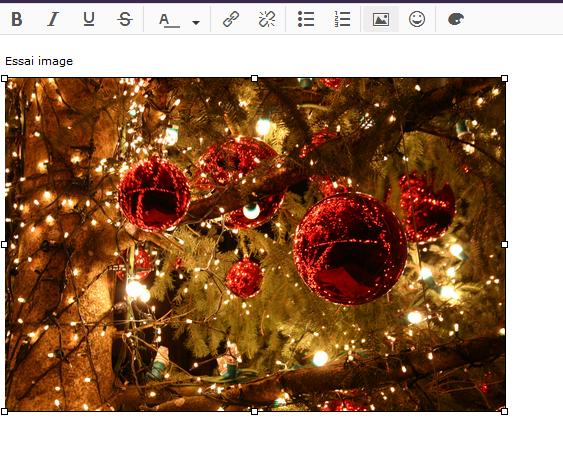Toggle bold formatting
This screenshot has width=563, height=464.
(17, 19)
